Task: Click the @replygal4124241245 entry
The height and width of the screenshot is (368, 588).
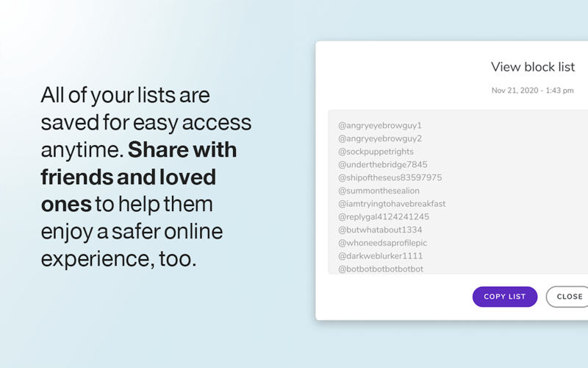Action: (384, 217)
